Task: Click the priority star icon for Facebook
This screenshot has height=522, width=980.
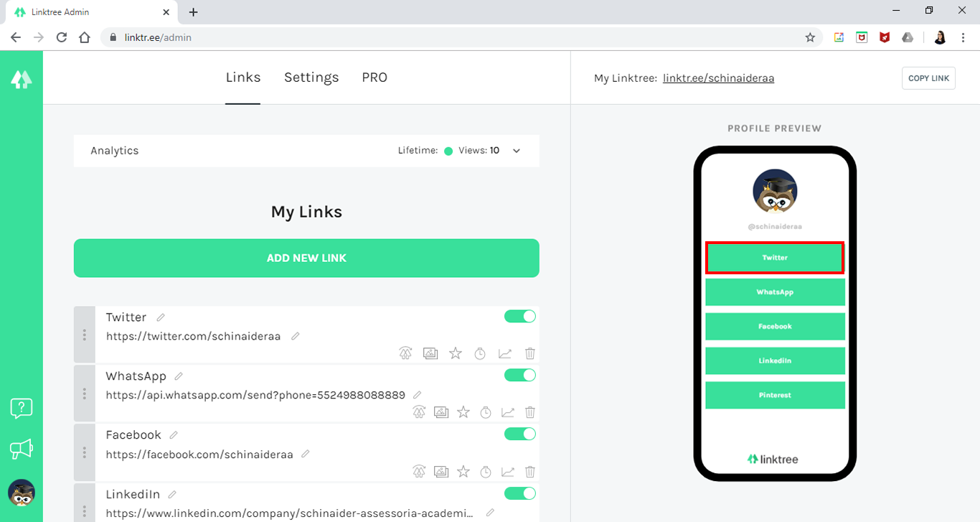Action: coord(463,472)
